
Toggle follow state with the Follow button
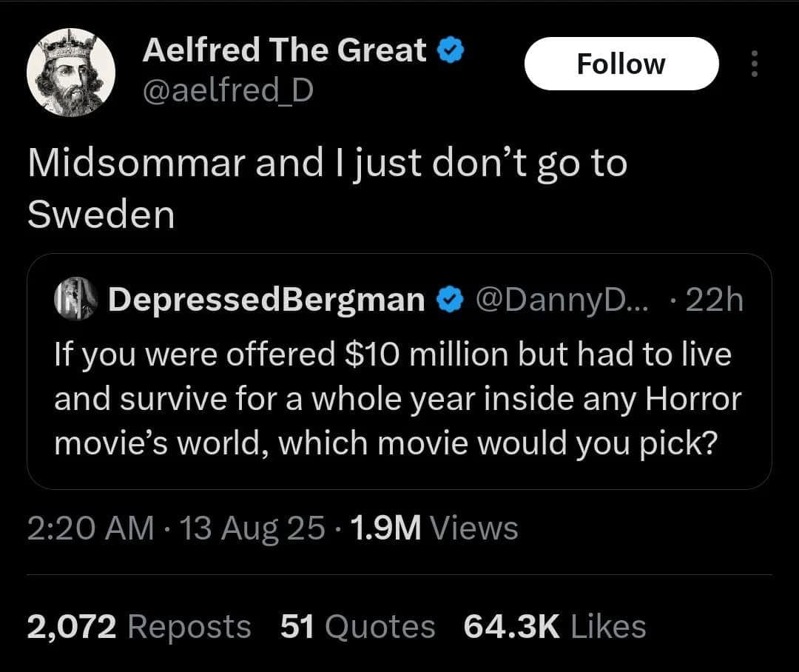click(621, 64)
